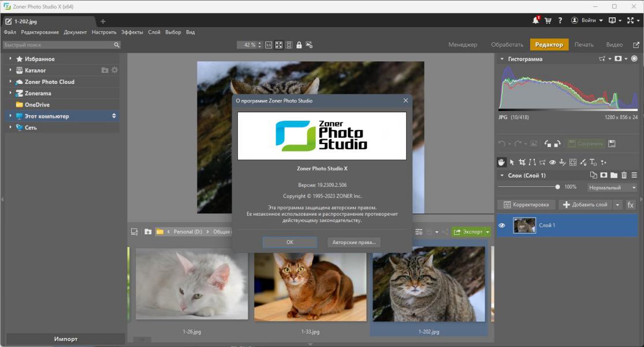Open filmstrip filter settings icon

[x=419, y=232]
